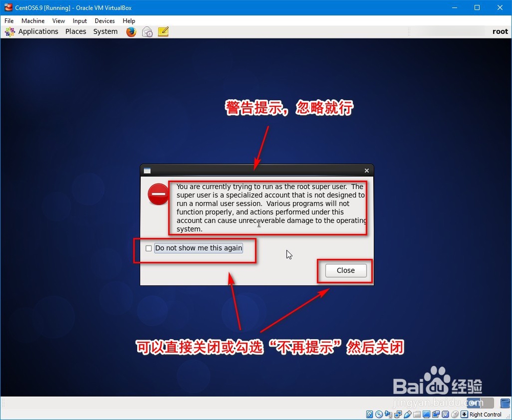The height and width of the screenshot is (420, 512).
Task: Open the Devices menu
Action: point(104,21)
